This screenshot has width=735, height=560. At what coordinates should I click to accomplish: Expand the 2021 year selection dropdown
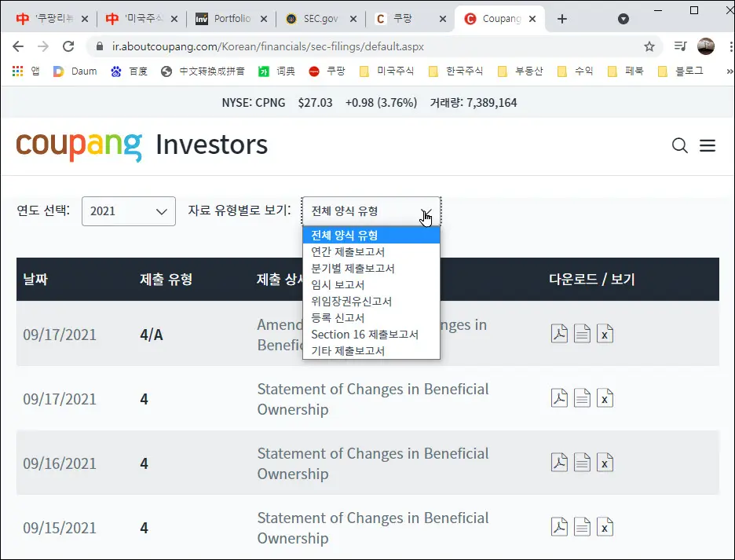coord(129,211)
